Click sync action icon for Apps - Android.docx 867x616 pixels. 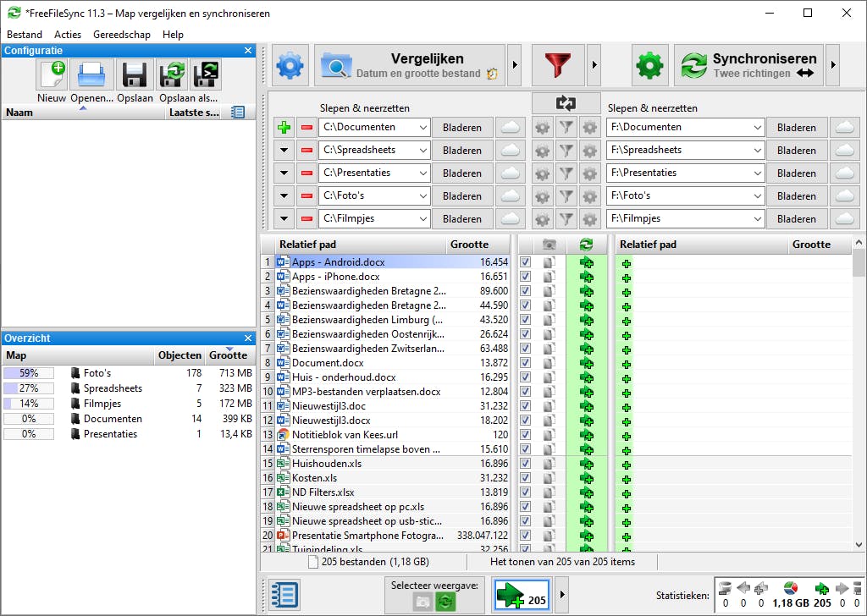[x=587, y=262]
